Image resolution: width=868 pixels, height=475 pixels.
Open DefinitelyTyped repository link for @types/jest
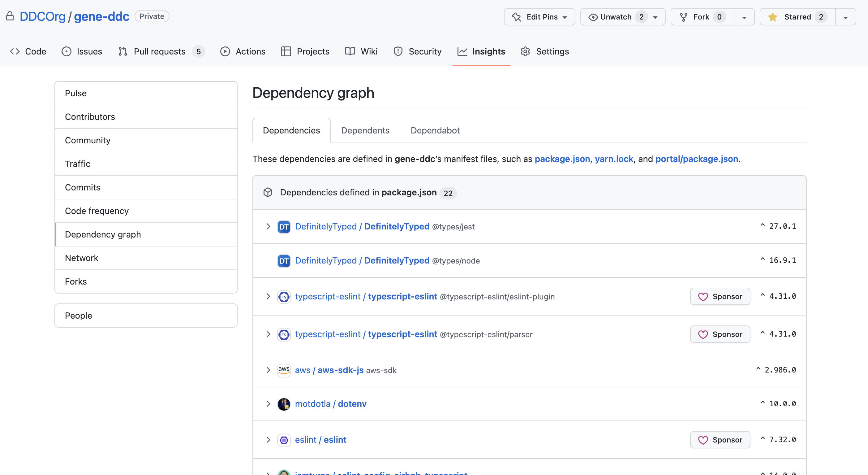[362, 226]
